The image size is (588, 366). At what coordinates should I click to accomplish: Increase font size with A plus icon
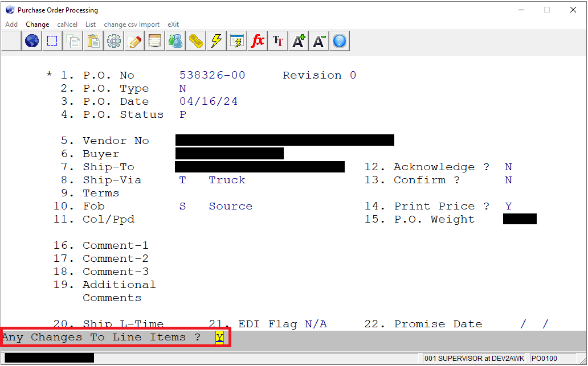point(299,41)
